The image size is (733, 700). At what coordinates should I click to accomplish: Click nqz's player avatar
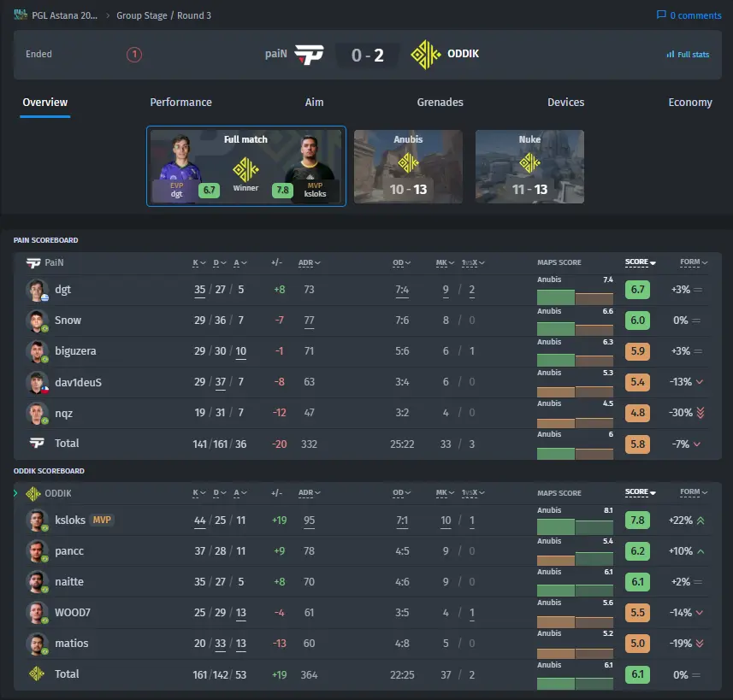37,413
